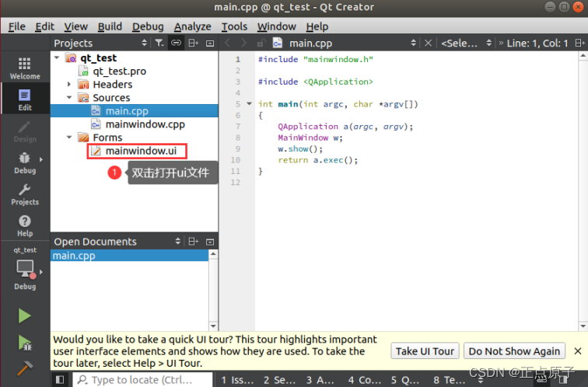Viewport: 588px width, 387px height.
Task: Open the Compile Output pane
Action: click(365, 380)
